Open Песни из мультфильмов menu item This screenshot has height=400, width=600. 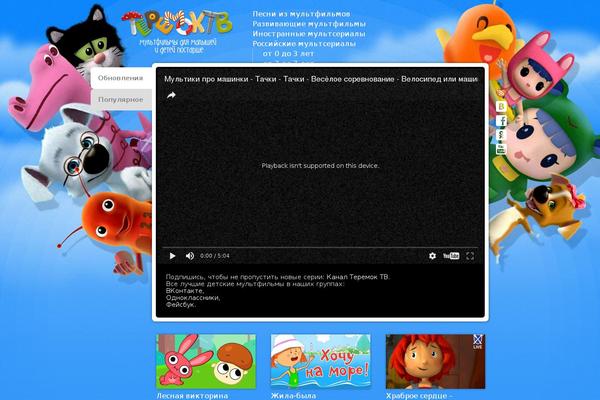301,14
